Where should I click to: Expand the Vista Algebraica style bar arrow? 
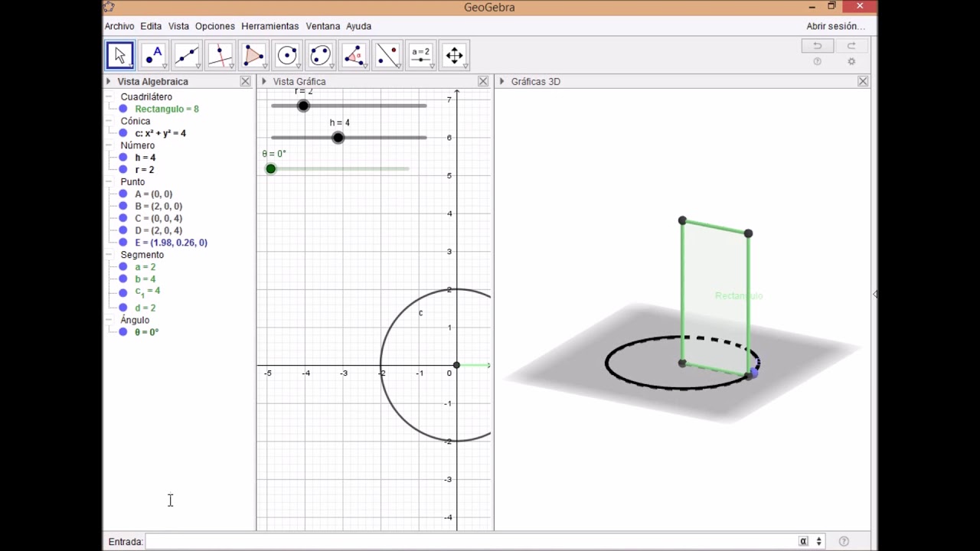pos(109,81)
